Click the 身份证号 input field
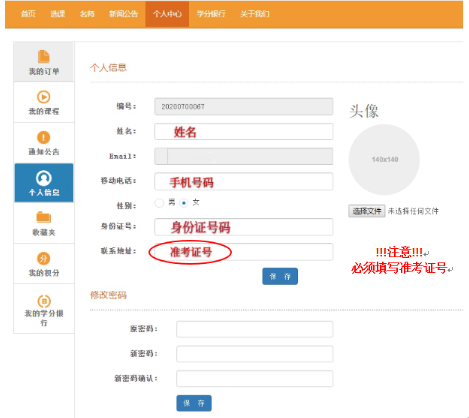Screen dimensions: 469x418 (x=244, y=227)
